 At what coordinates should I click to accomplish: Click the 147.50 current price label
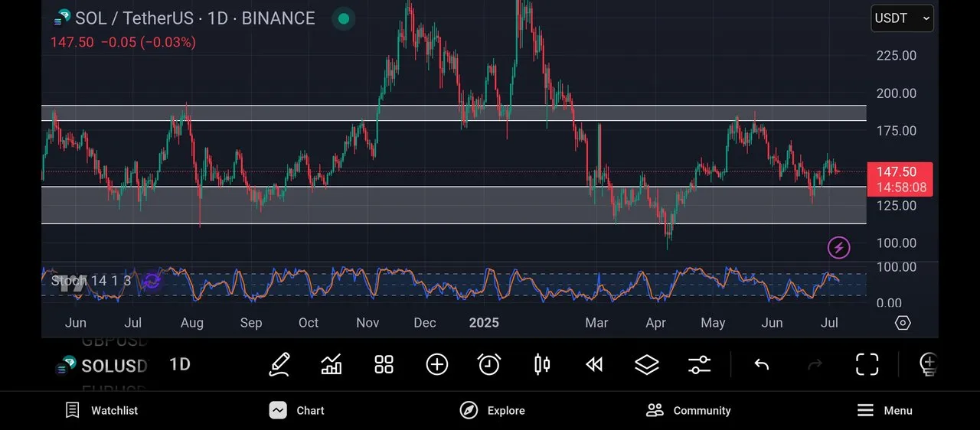(x=900, y=179)
